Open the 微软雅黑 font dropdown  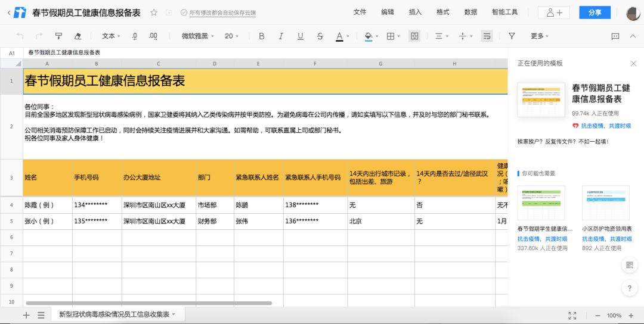point(198,36)
